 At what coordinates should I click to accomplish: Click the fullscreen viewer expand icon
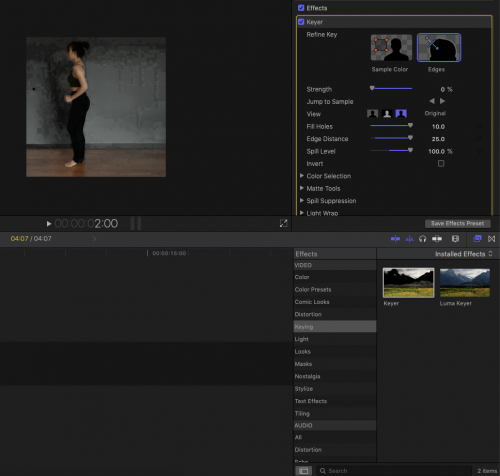283,223
